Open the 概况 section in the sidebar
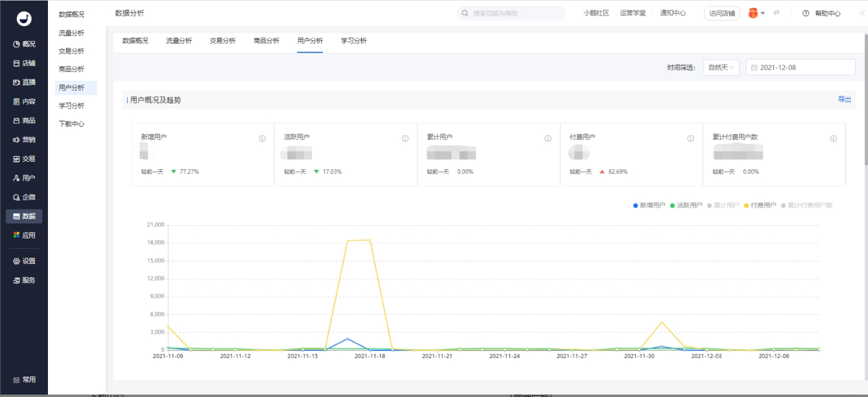868x397 pixels. (24, 44)
